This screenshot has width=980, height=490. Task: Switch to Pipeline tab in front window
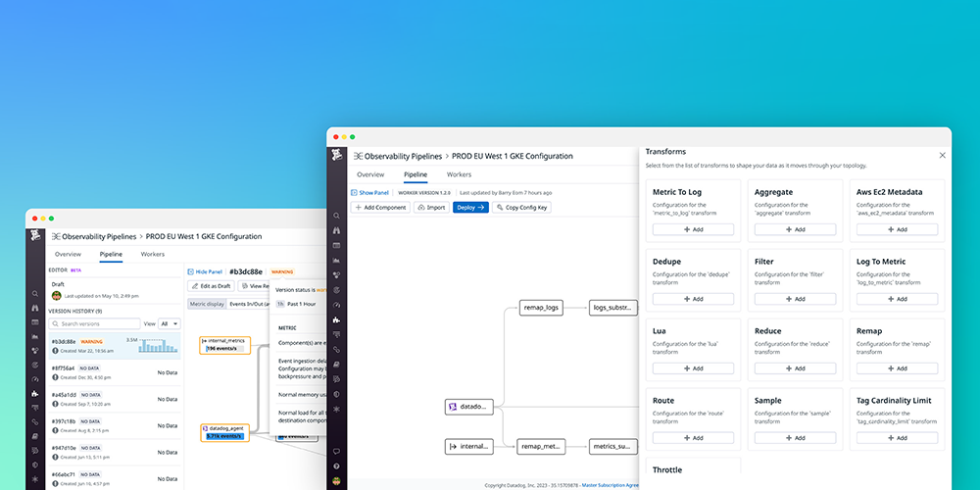click(416, 174)
